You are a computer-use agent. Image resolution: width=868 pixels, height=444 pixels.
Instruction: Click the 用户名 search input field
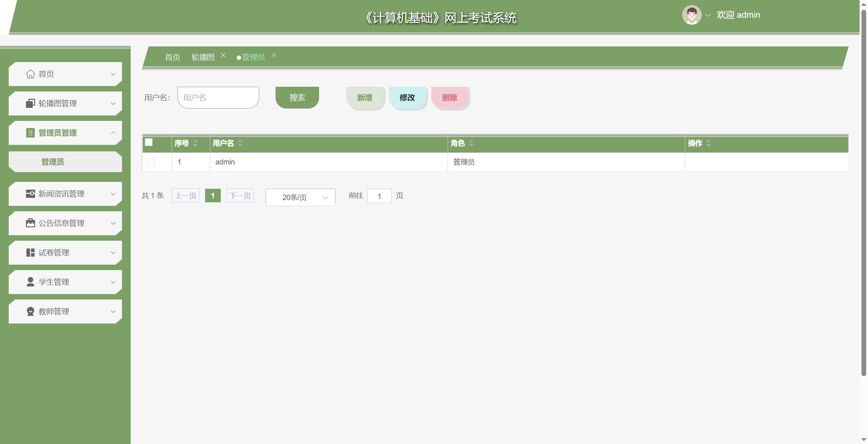tap(218, 98)
